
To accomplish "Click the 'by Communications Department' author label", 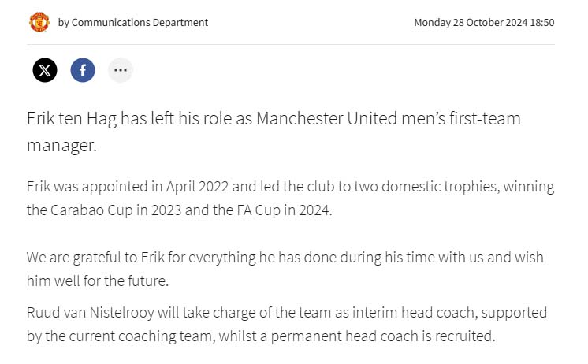I will point(132,23).
